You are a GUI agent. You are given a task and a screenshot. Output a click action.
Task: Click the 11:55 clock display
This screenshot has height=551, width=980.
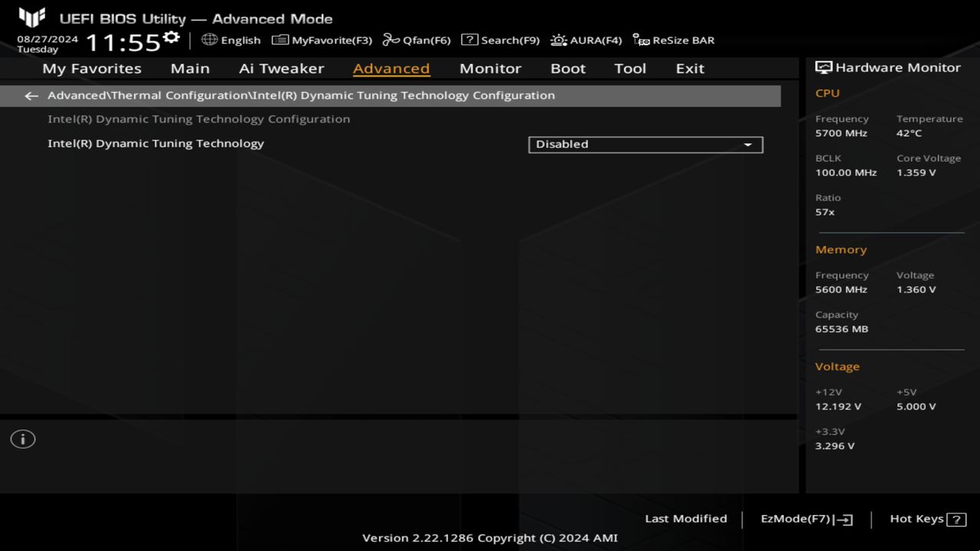click(x=122, y=41)
